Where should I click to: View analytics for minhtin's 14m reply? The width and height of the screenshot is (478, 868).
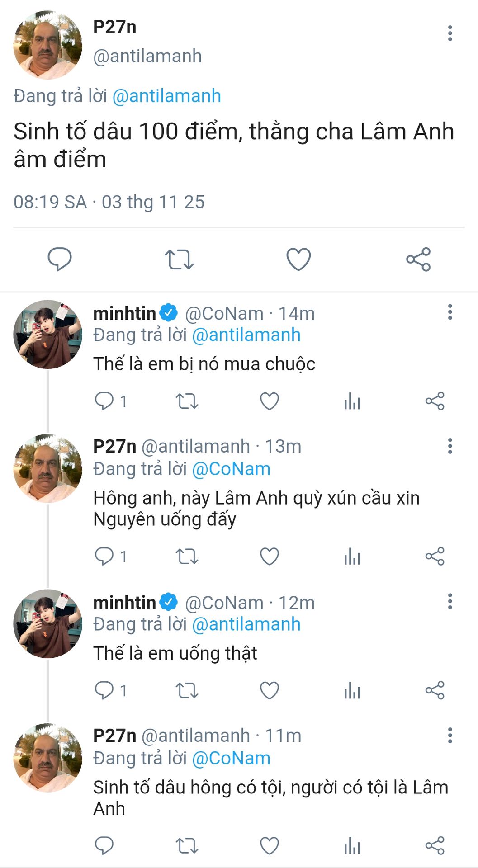point(352,401)
